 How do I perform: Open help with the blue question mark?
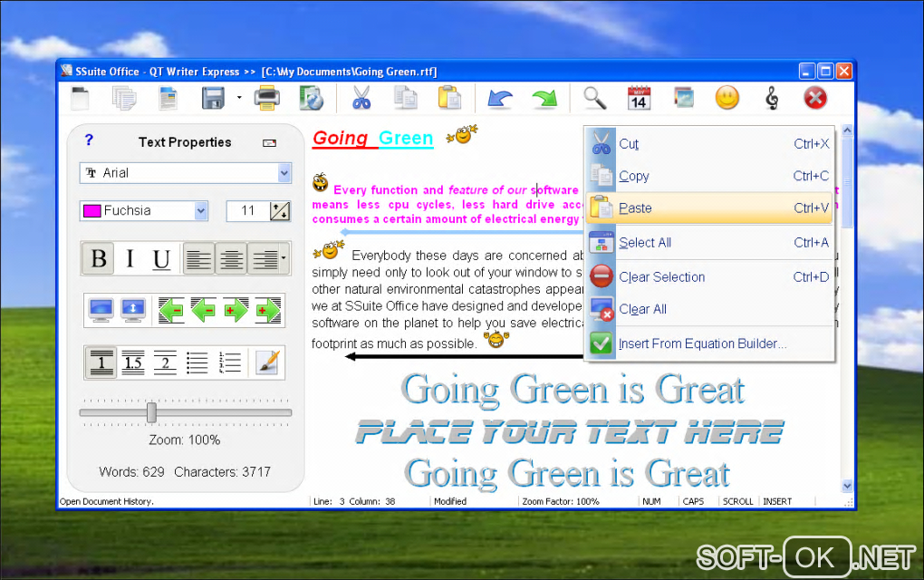[89, 140]
